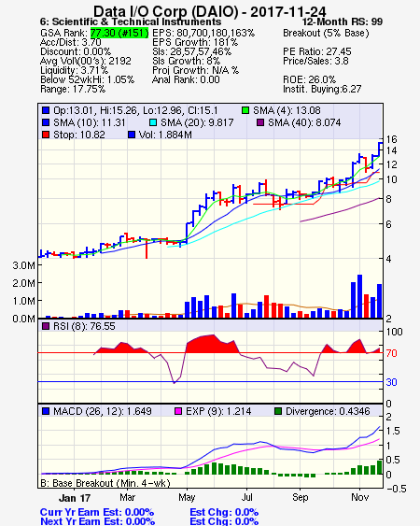The image size is (420, 526).
Task: Click the 'Sls Growth: 8%' text
Action: click(186, 61)
